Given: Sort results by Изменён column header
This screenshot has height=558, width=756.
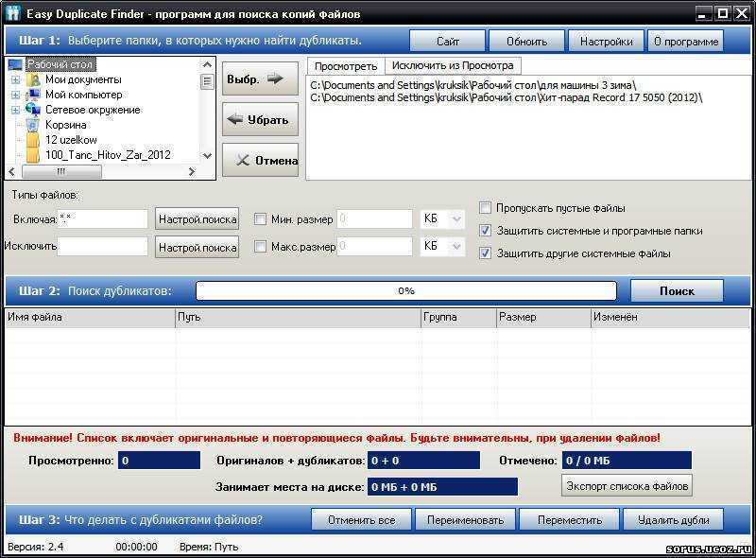Looking at the screenshot, I should tap(670, 317).
